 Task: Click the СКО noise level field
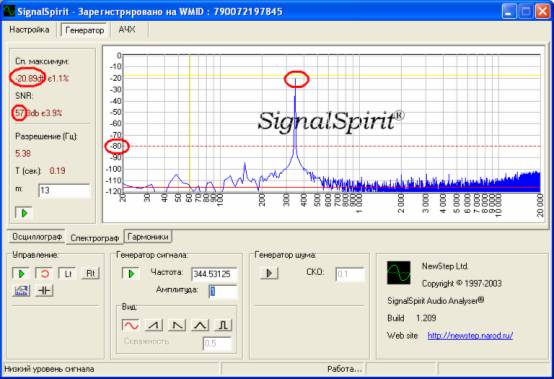(350, 274)
